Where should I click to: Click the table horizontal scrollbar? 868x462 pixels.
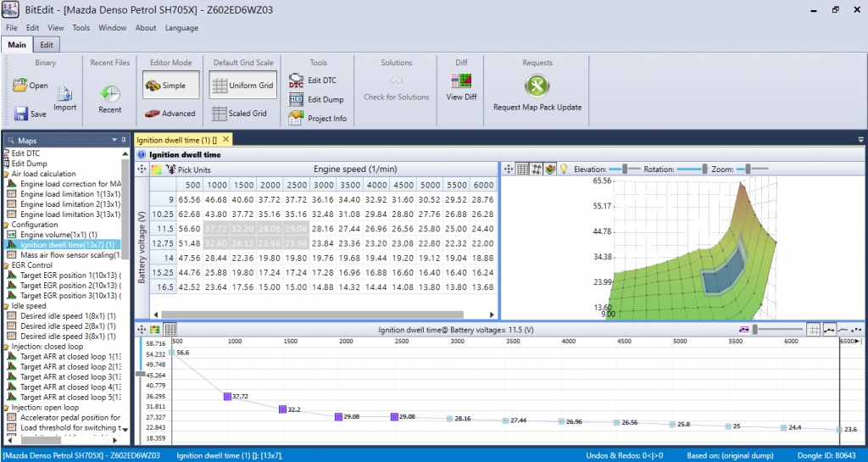point(313,314)
